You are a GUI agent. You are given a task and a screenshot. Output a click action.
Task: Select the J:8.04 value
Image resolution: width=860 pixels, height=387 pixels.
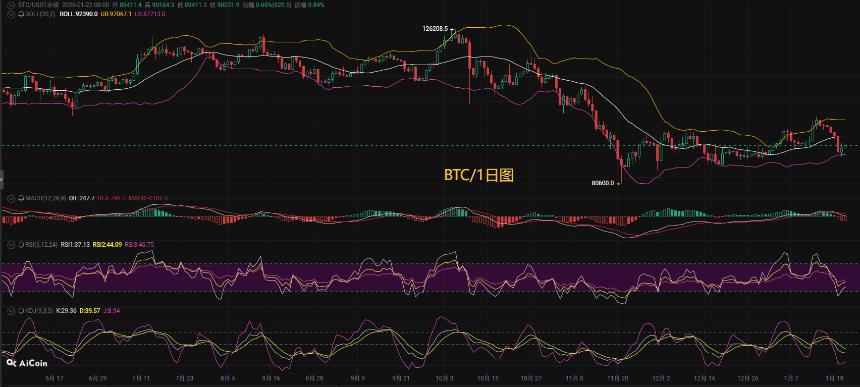click(112, 311)
